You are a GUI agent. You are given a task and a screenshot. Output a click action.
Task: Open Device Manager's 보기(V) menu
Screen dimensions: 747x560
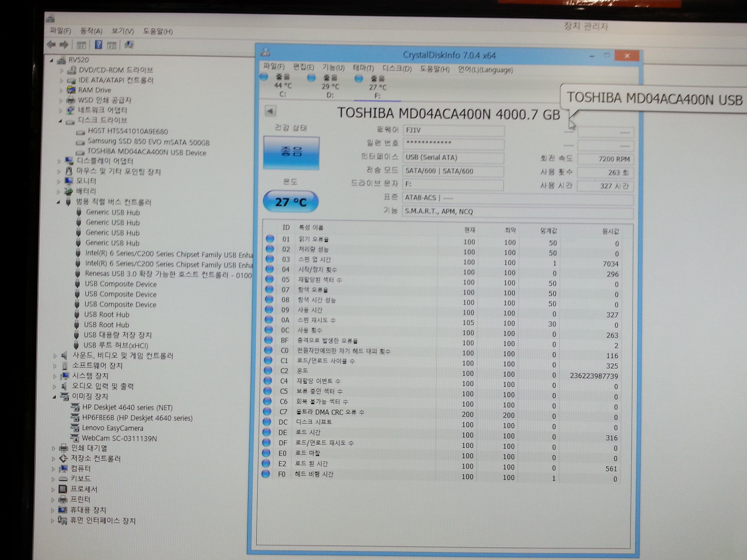(x=123, y=31)
